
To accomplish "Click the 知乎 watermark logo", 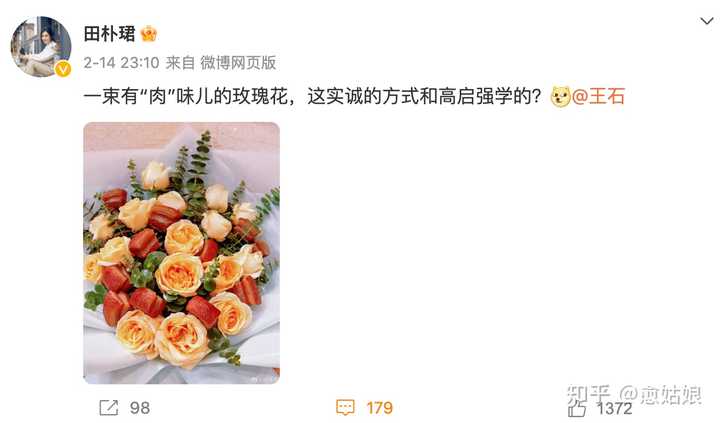I will point(589,395).
